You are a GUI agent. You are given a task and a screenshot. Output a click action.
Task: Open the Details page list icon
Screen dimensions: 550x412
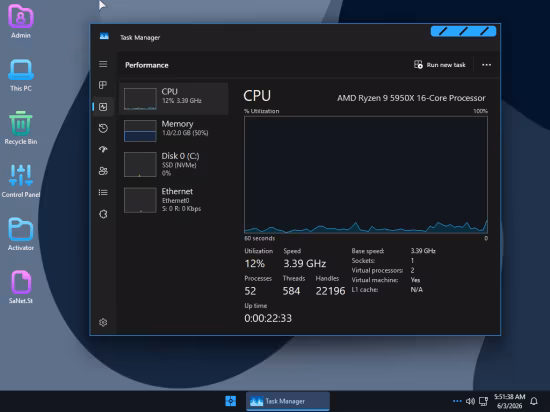coord(103,193)
